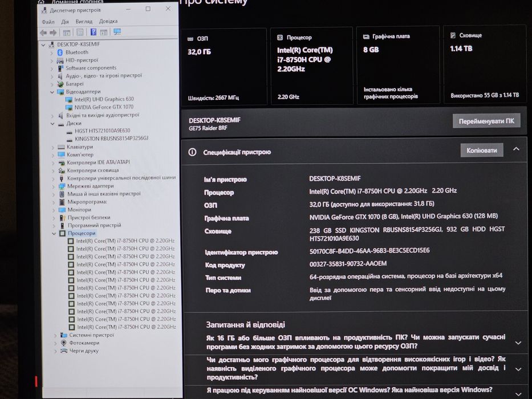Click the Intel UHD Graphics 630 adapter icon

(69, 100)
